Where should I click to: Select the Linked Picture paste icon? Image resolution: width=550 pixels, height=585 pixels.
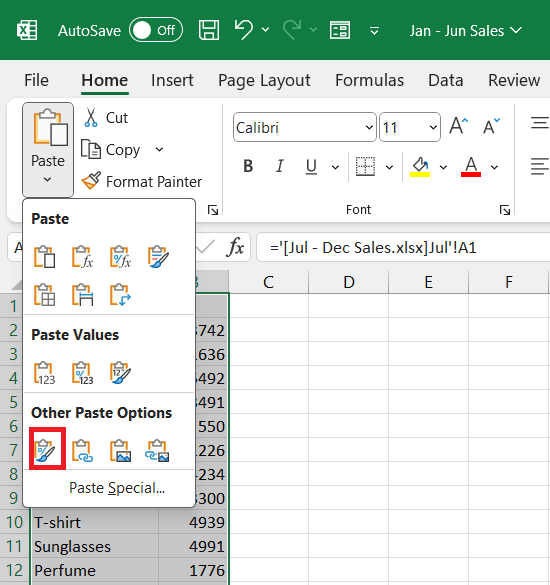tap(157, 451)
